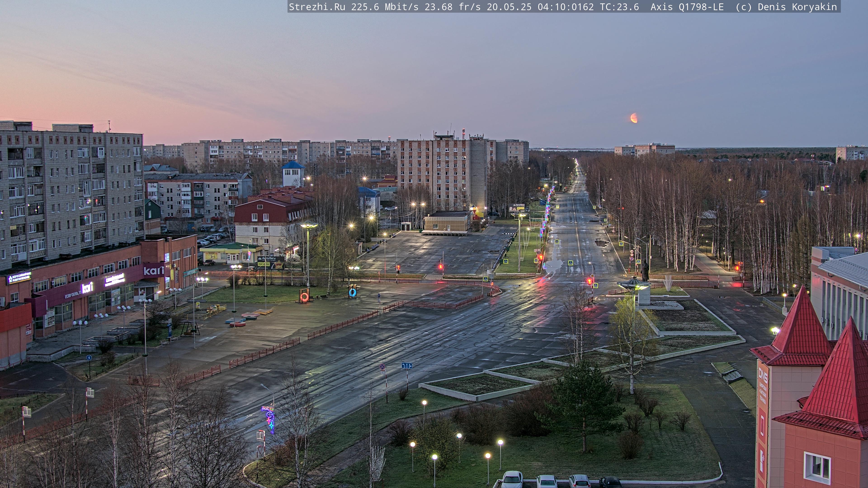Click the large pink kari store sign
Viewport: 868px width, 488px height.
pyautogui.click(x=154, y=270)
